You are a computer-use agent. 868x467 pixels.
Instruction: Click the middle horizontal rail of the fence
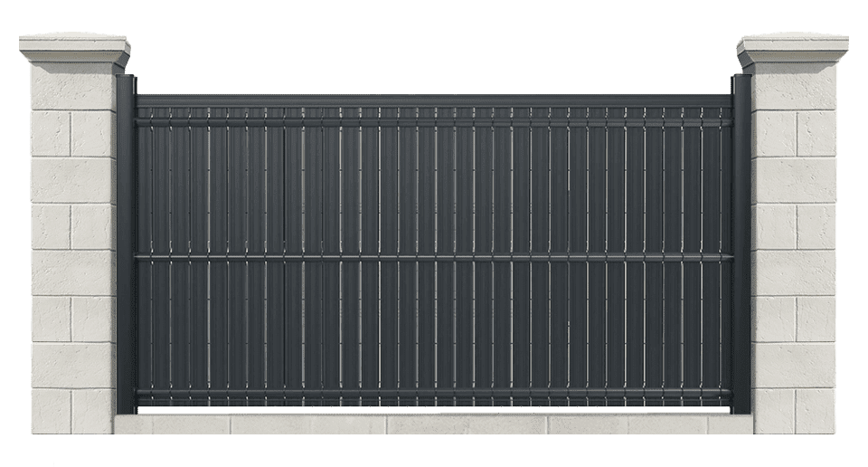click(434, 258)
